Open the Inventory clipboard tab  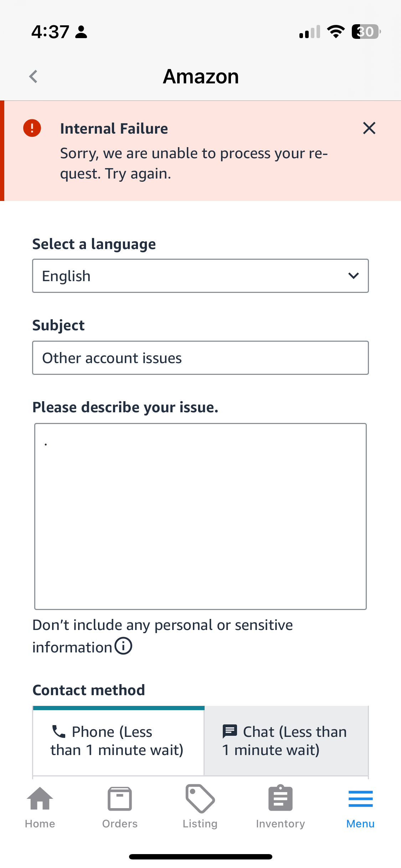click(281, 808)
